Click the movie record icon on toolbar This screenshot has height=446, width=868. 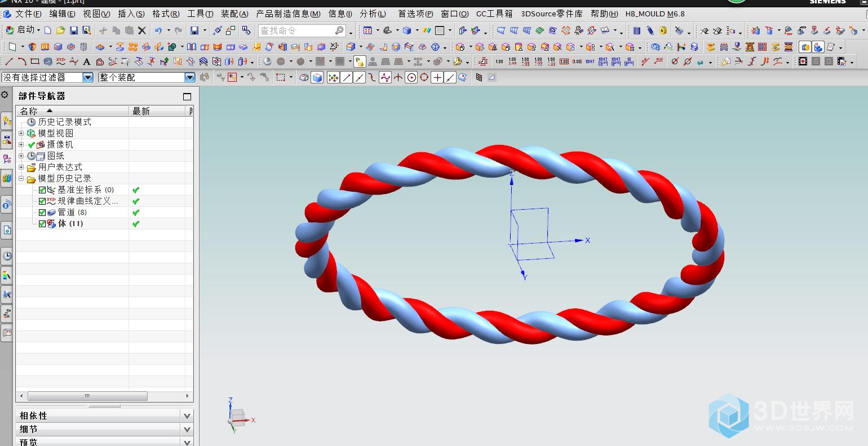(x=803, y=61)
